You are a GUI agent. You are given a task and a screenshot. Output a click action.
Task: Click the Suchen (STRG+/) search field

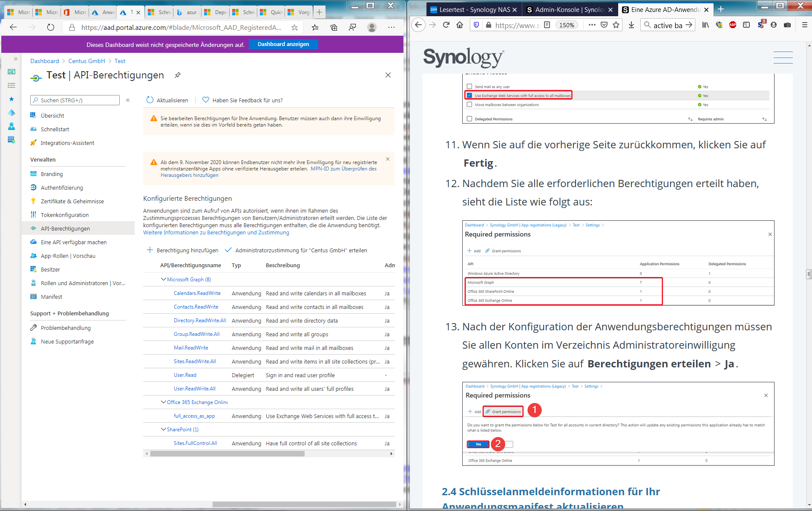click(x=75, y=100)
